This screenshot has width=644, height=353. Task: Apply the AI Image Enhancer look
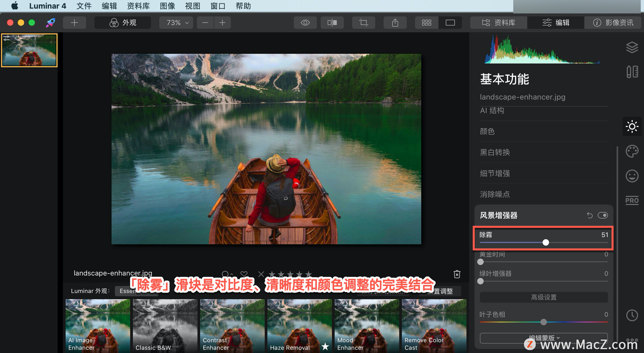click(x=98, y=325)
